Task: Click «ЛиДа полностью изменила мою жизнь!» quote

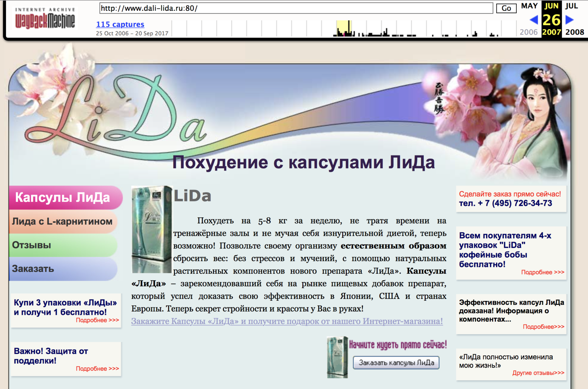Action: click(506, 361)
